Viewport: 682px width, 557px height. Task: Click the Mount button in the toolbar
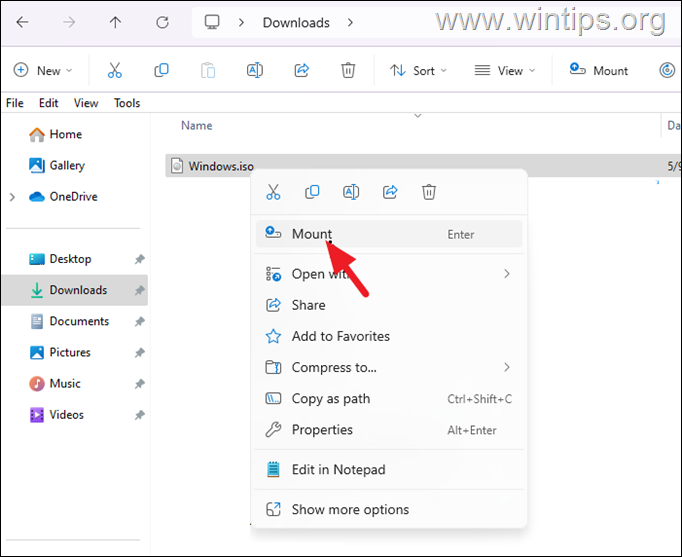[598, 70]
